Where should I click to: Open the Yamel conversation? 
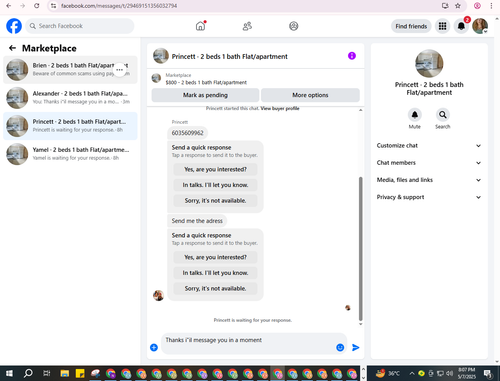[x=70, y=154]
